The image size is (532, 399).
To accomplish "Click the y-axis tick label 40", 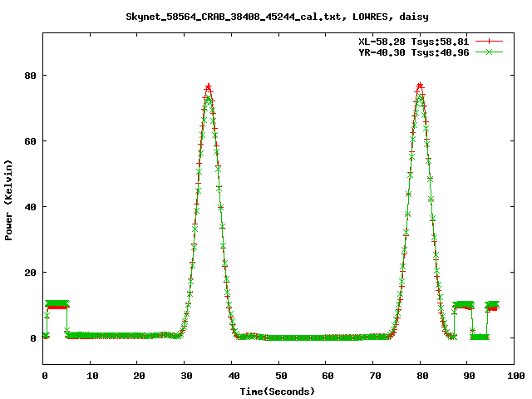I will click(30, 207).
